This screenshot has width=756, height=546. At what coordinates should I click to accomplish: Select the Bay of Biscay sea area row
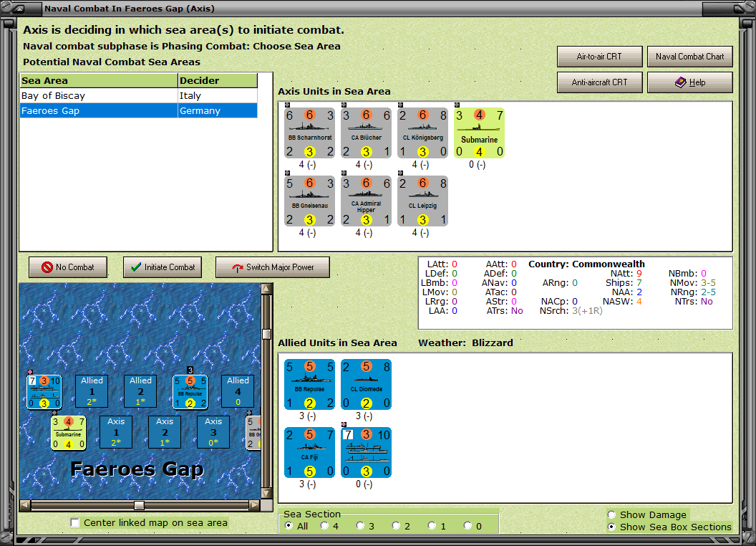[x=138, y=95]
